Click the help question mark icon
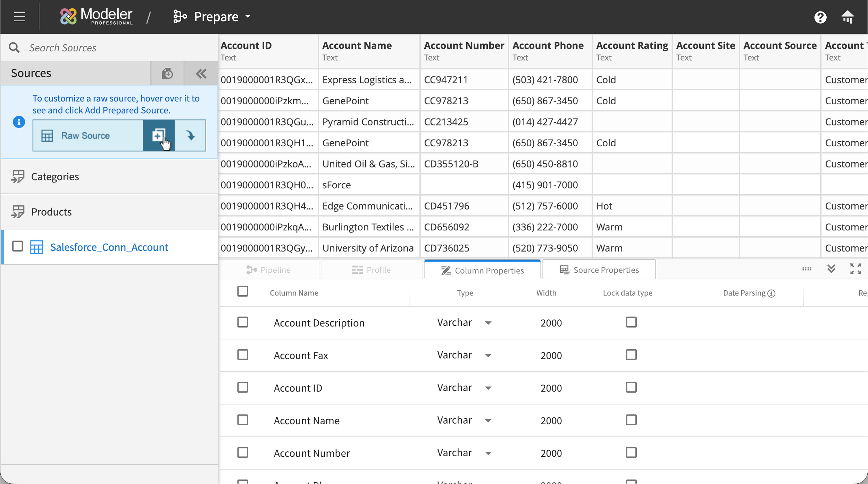This screenshot has width=868, height=484. click(820, 17)
